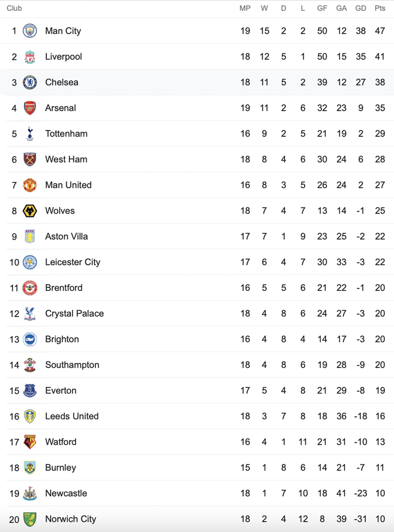Viewport: 394px width, 532px height.
Task: Click the GD column header
Action: coord(360,8)
